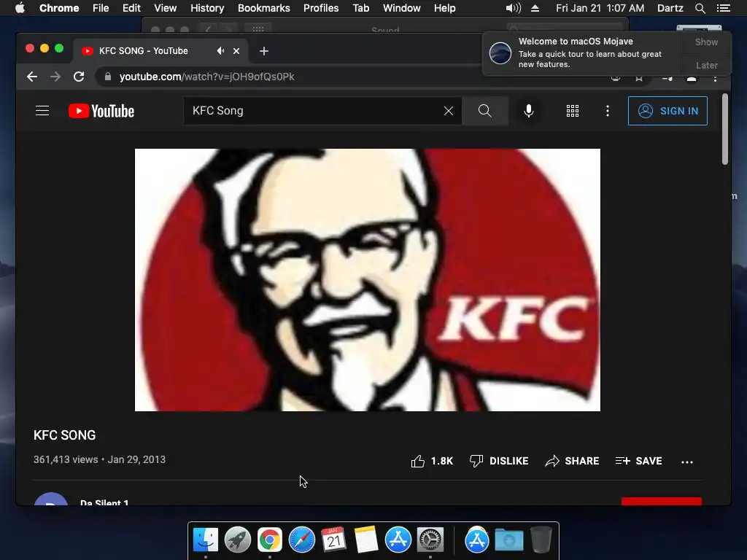The width and height of the screenshot is (747, 560).
Task: Open Calendar from the dock
Action: click(x=333, y=540)
